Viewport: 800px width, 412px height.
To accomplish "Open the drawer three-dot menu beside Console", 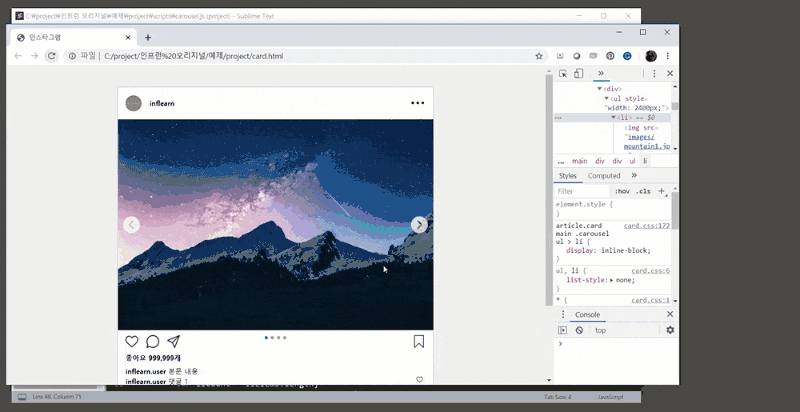I will 563,315.
